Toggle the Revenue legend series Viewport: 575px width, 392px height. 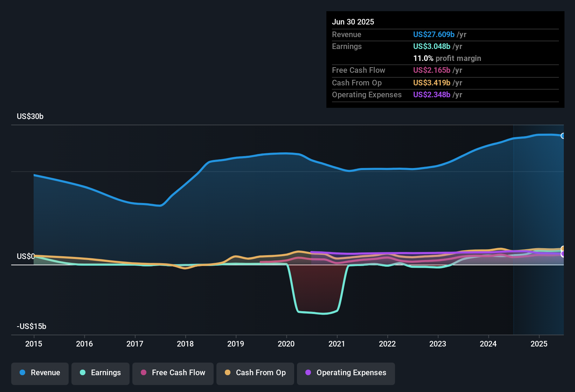point(40,373)
